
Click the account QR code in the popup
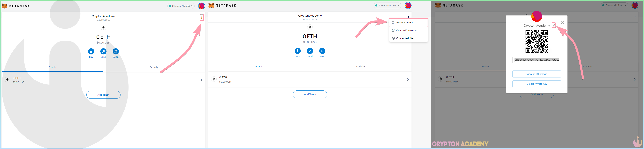click(537, 41)
